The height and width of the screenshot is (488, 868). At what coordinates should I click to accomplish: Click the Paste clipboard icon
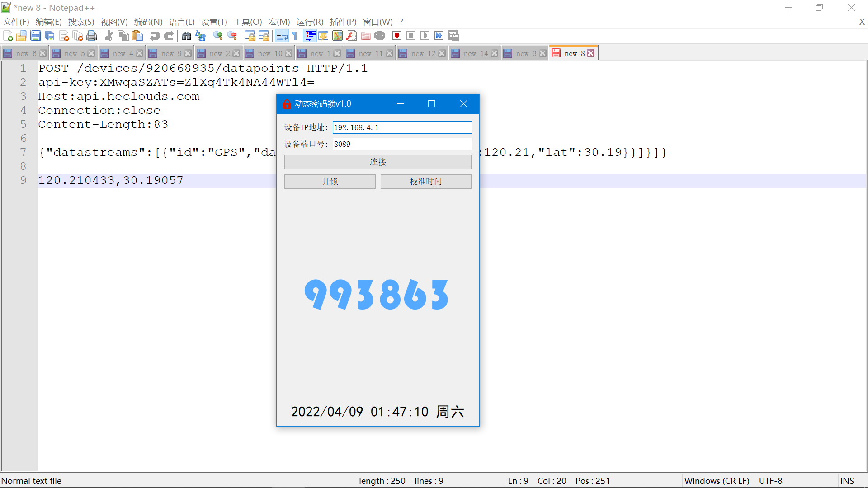pos(137,36)
